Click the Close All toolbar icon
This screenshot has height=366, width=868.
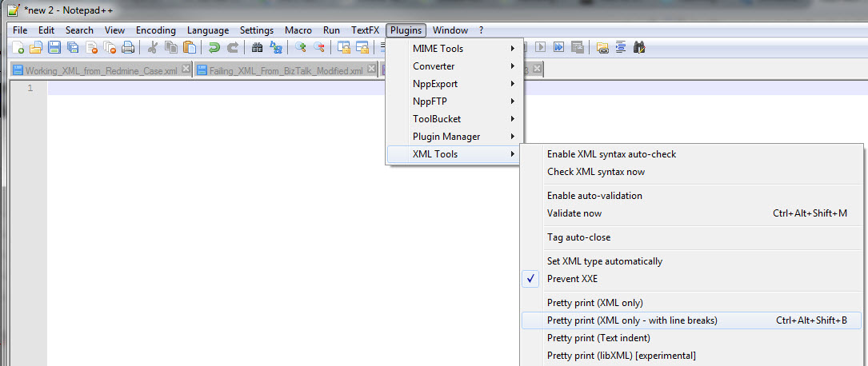point(110,47)
